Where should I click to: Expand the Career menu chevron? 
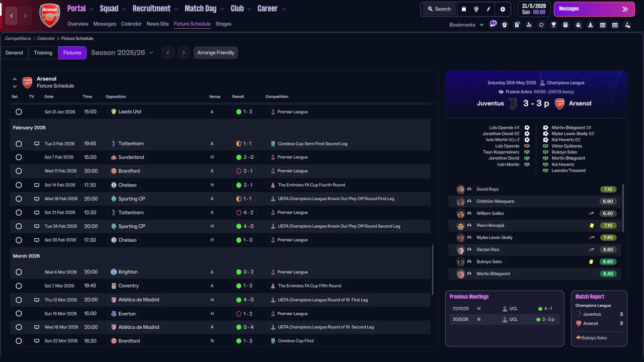pos(284,9)
